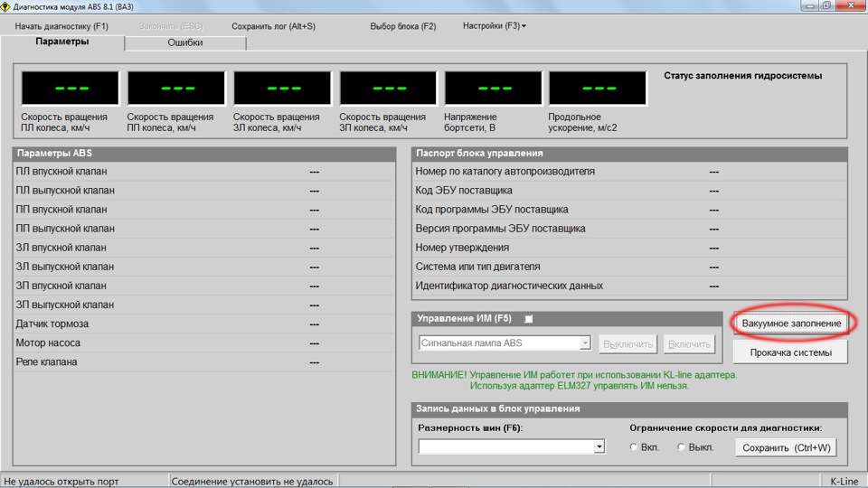Switch to the Параметры tab

click(62, 42)
